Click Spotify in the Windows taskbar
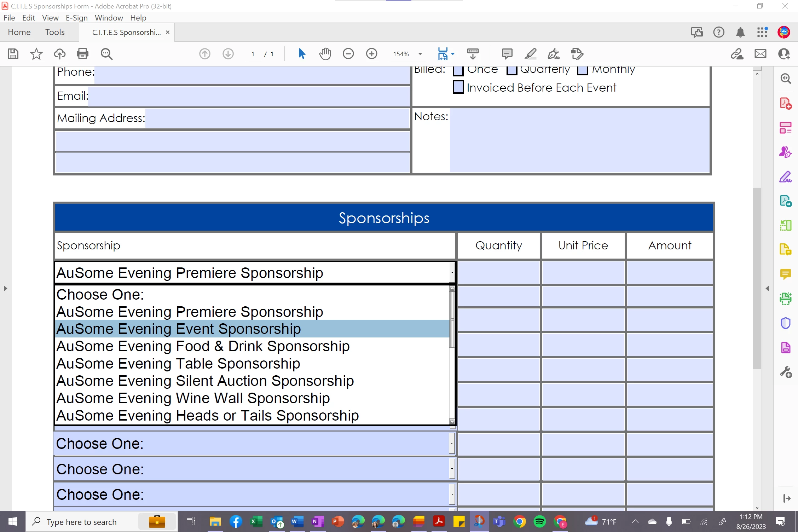 pos(540,522)
